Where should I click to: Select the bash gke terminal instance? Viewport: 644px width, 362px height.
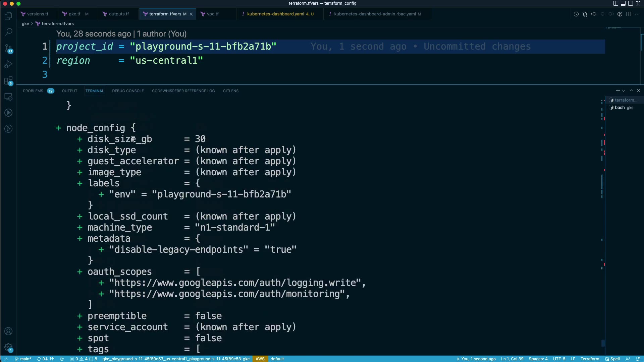point(623,108)
